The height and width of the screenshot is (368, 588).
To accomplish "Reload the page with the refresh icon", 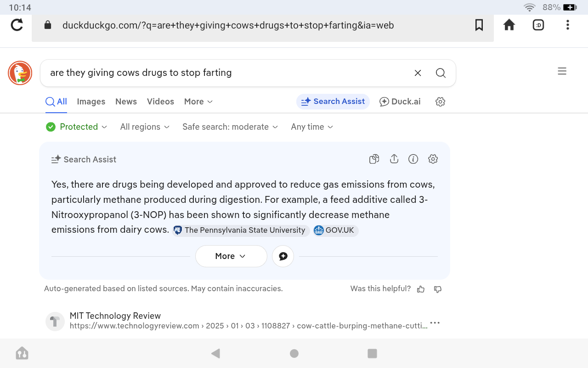I will click(17, 25).
